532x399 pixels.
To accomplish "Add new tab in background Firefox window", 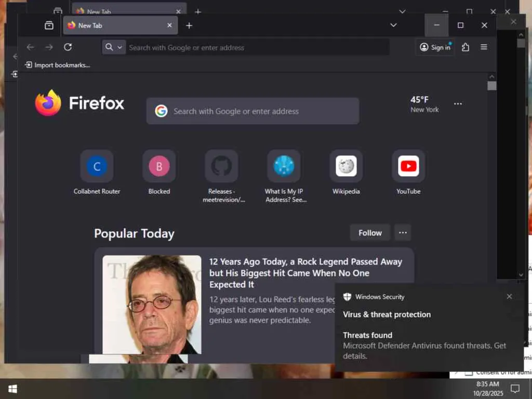I will click(198, 12).
